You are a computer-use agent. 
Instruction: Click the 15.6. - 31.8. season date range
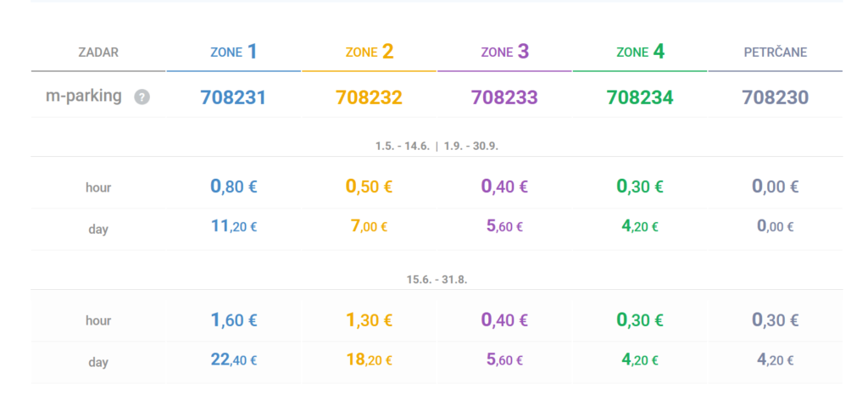coord(437,279)
